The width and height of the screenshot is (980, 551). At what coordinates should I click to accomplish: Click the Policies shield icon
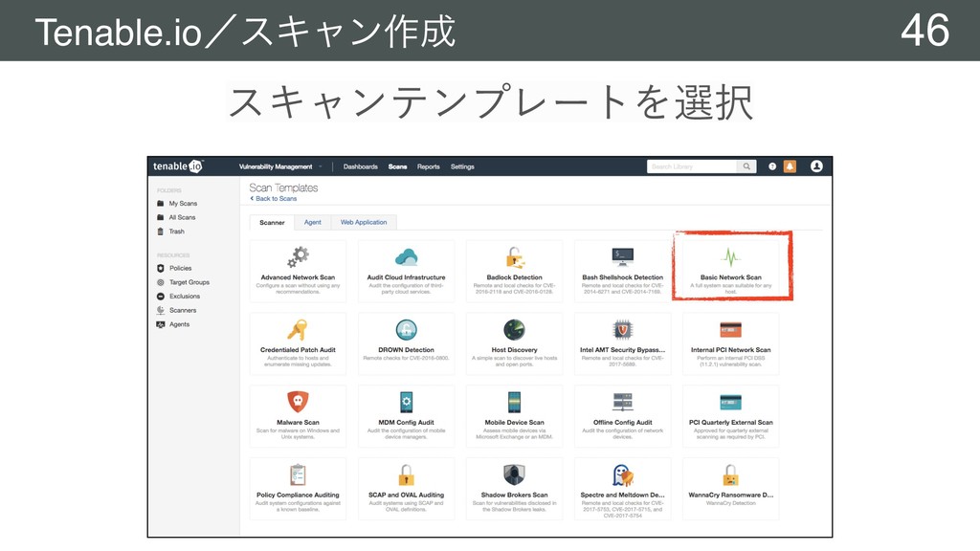(x=161, y=268)
